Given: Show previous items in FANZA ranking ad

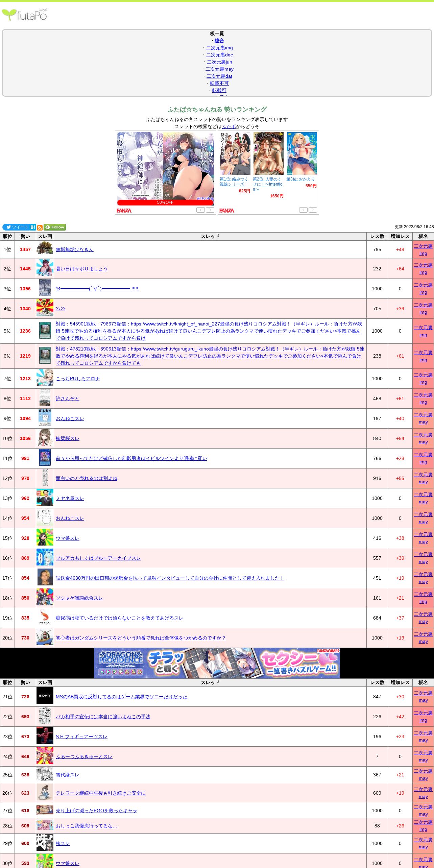Looking at the screenshot, I should pos(303,210).
